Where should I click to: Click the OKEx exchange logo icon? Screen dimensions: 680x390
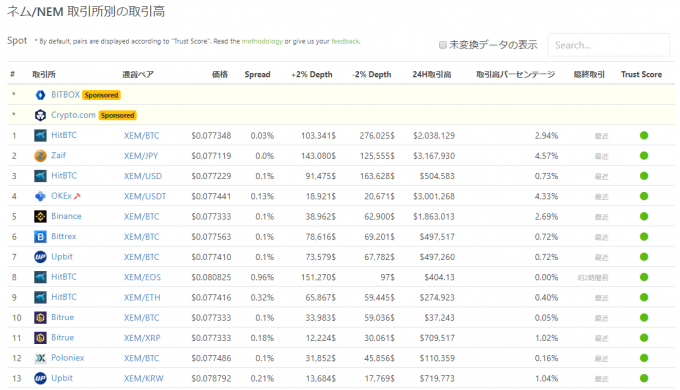[40, 196]
